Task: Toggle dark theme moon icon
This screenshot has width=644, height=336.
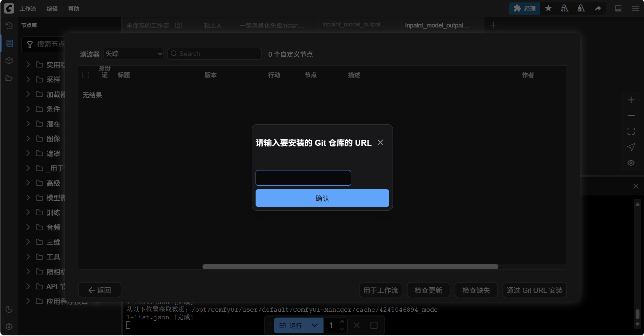Action: pyautogui.click(x=9, y=309)
